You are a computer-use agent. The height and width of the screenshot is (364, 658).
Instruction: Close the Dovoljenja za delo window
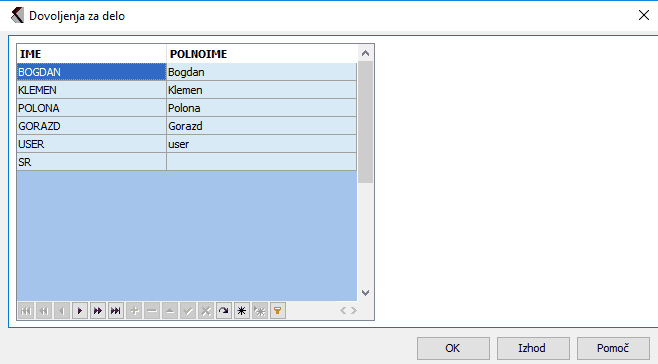[x=644, y=16]
